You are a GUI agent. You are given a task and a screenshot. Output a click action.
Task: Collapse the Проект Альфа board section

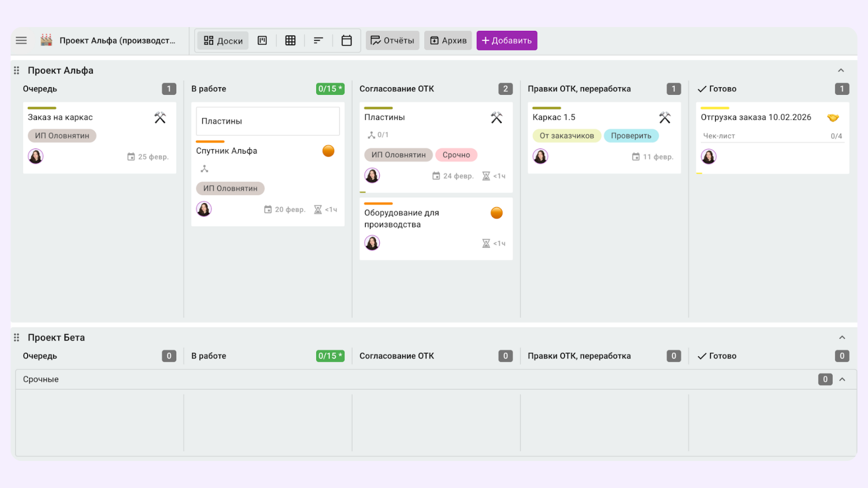pos(841,70)
